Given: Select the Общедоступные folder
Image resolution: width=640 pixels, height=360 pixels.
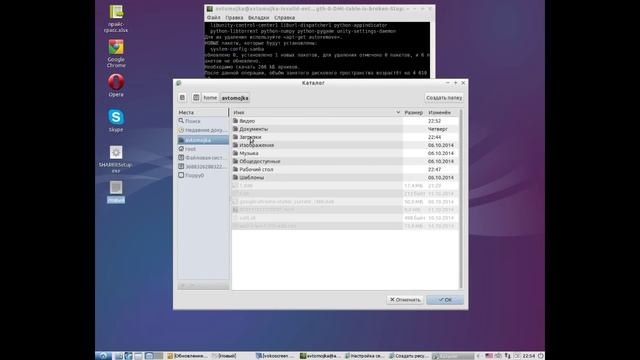Looking at the screenshot, I should click(345, 162).
